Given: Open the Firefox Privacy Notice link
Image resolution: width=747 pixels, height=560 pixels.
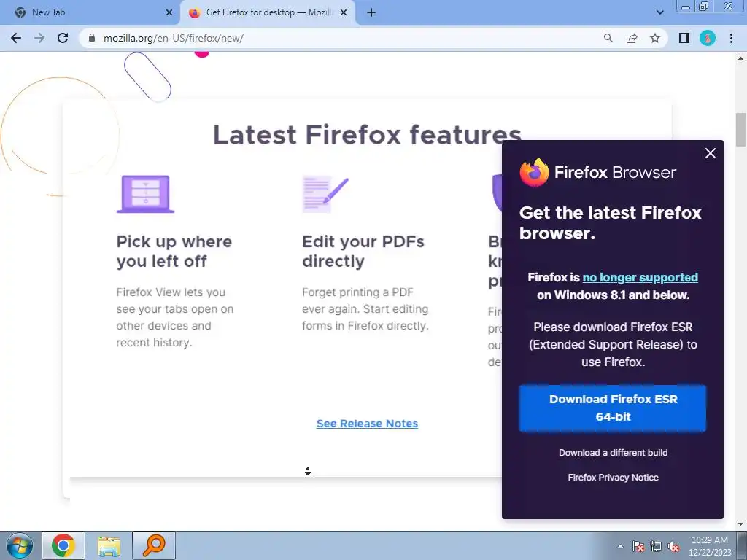Looking at the screenshot, I should point(613,478).
